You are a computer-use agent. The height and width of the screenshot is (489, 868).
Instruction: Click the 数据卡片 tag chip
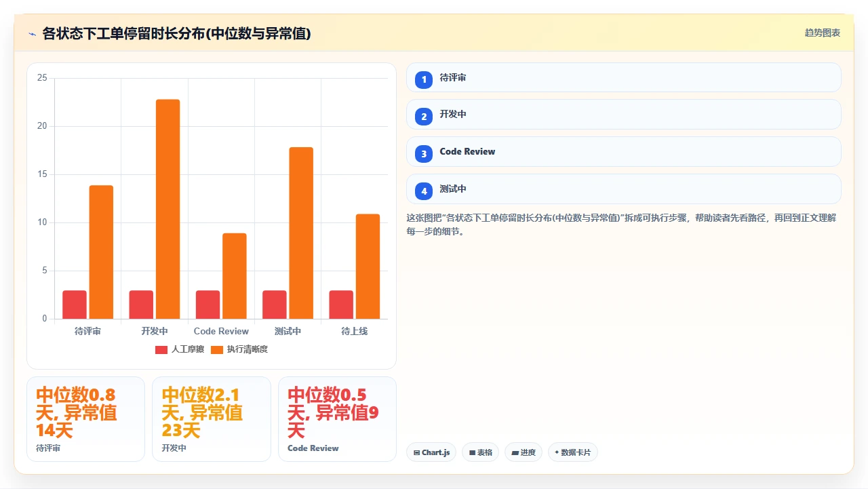pos(573,452)
